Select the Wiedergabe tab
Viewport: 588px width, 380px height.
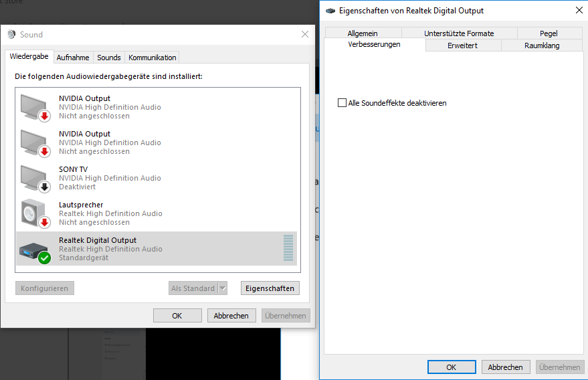[29, 56]
